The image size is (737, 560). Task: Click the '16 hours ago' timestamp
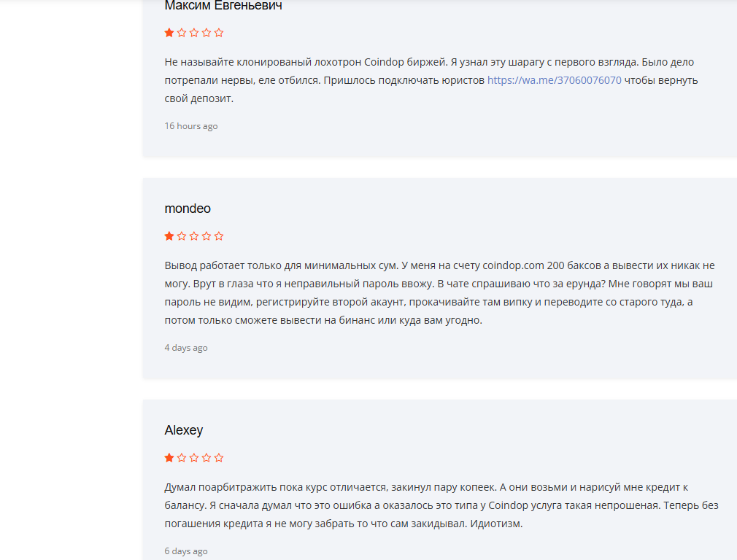click(191, 126)
